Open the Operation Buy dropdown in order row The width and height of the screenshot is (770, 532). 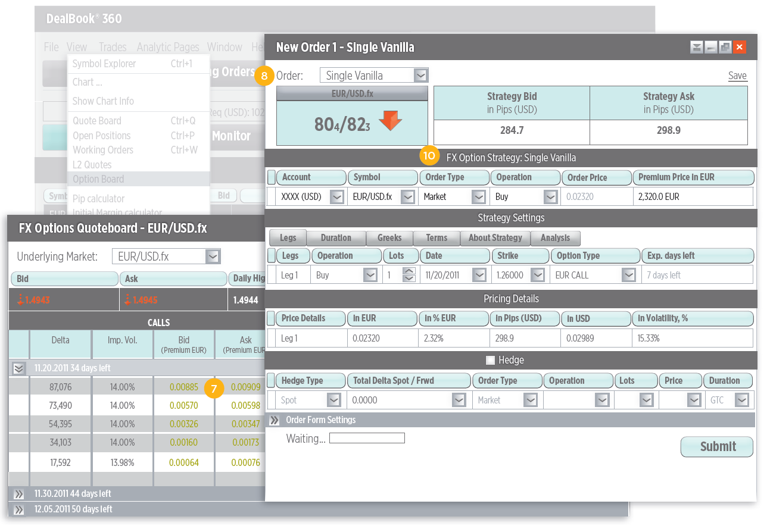click(x=550, y=197)
